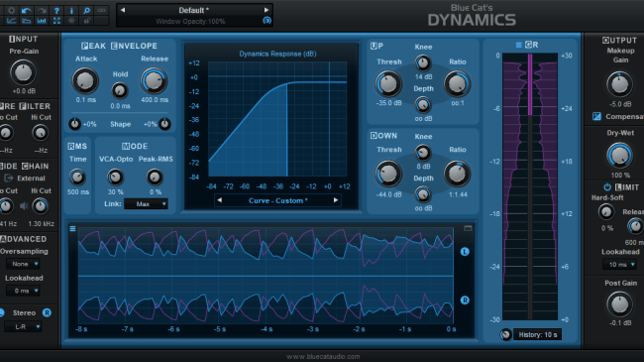Click the globe network toolbar icon
This screenshot has width=644, height=362.
point(71,20)
